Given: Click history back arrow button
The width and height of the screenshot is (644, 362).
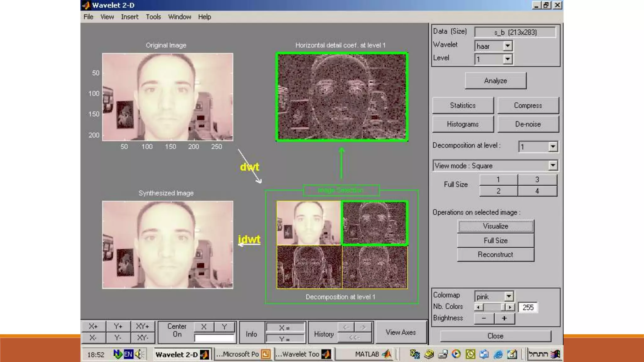Looking at the screenshot, I should [346, 327].
